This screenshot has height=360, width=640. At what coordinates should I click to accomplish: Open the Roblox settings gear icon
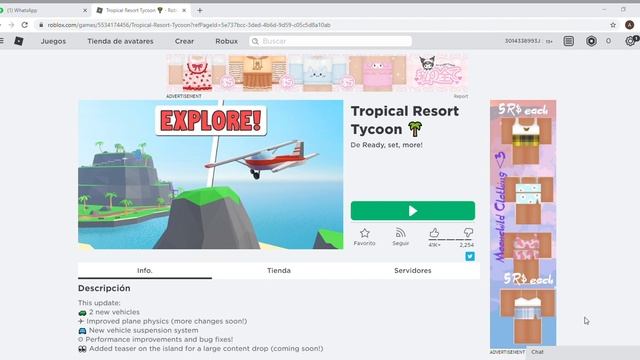pos(631,41)
